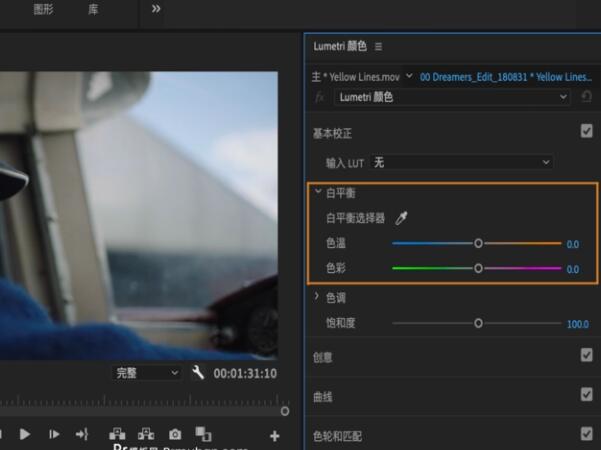The height and width of the screenshot is (450, 601).
Task: Click the timecode 00:01:31:10
Action: [x=245, y=373]
